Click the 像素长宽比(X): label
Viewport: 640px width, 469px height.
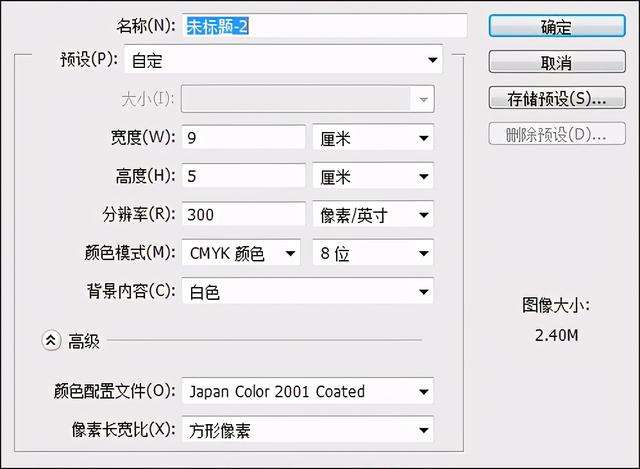tap(124, 429)
